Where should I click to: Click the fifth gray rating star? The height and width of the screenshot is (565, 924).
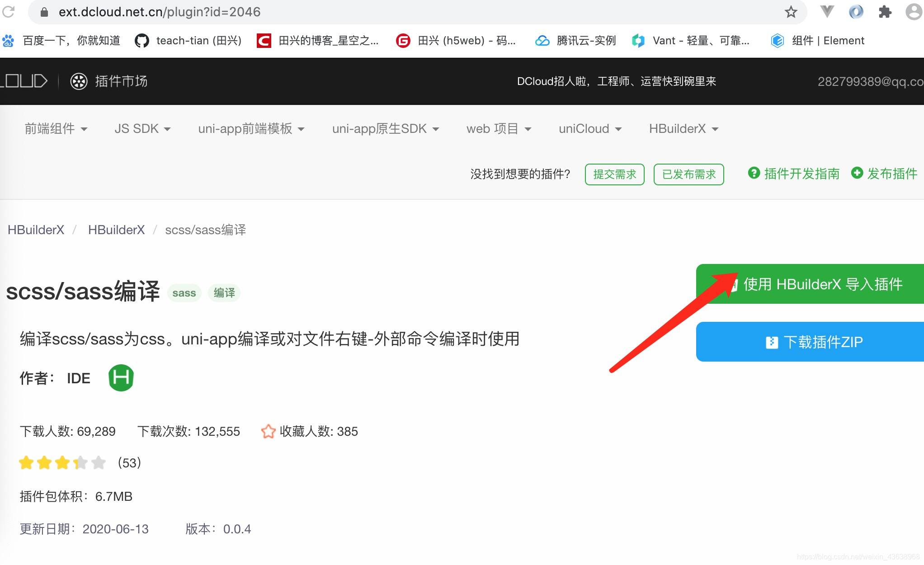(x=99, y=462)
